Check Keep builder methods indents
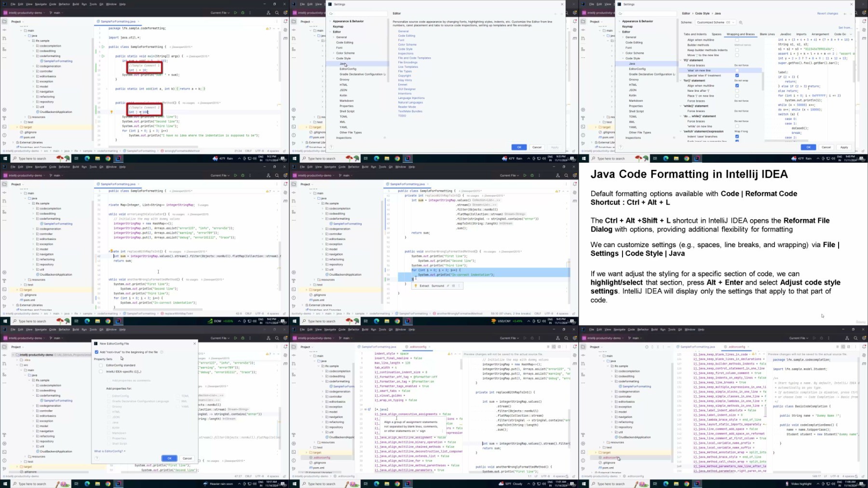 (x=737, y=50)
